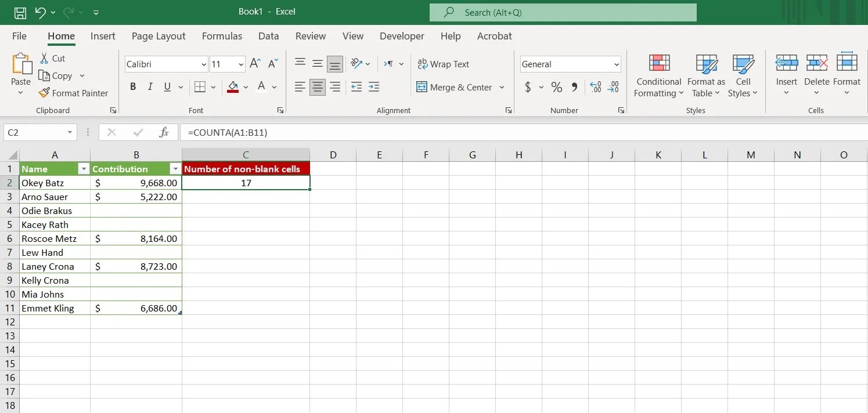Enable Wrap Text

pos(443,64)
